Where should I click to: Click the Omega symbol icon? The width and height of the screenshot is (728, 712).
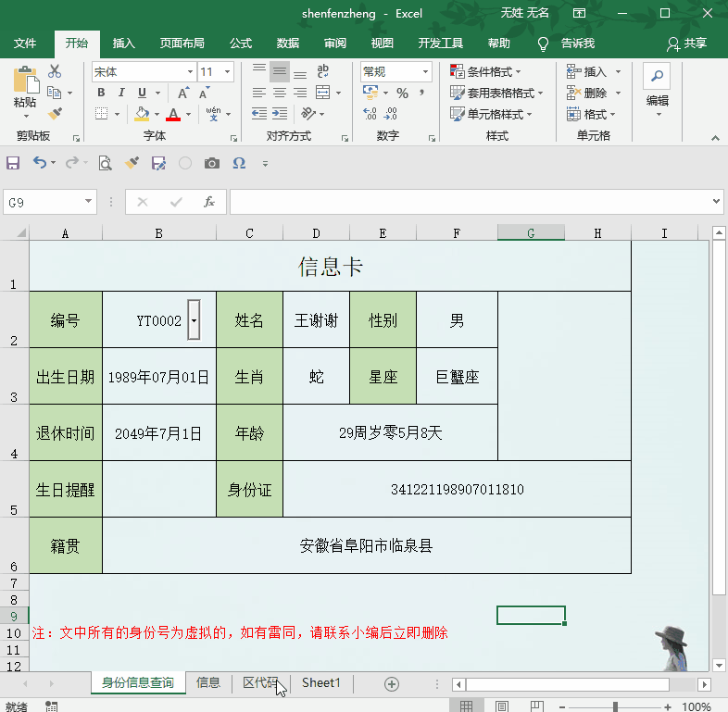(x=239, y=163)
